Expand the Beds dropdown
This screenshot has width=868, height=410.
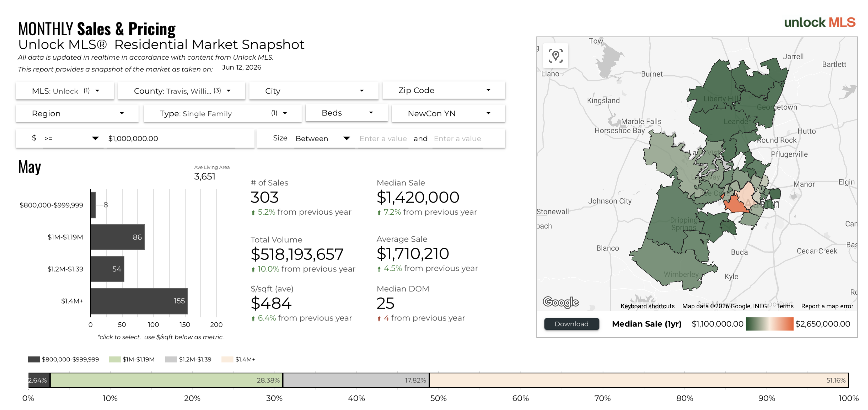pos(346,113)
